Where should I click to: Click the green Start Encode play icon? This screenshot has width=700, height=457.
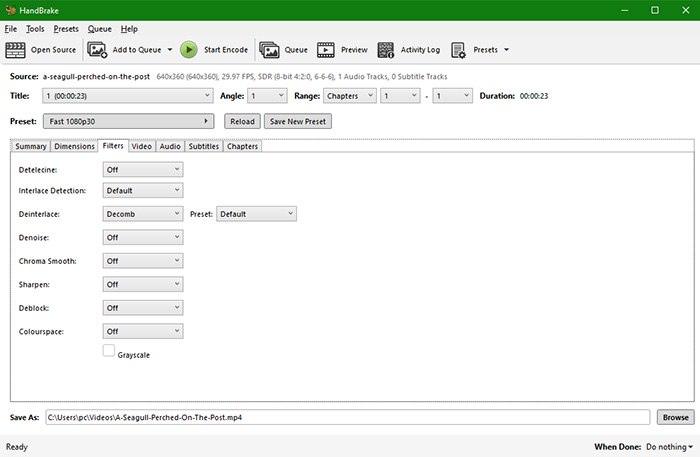189,50
